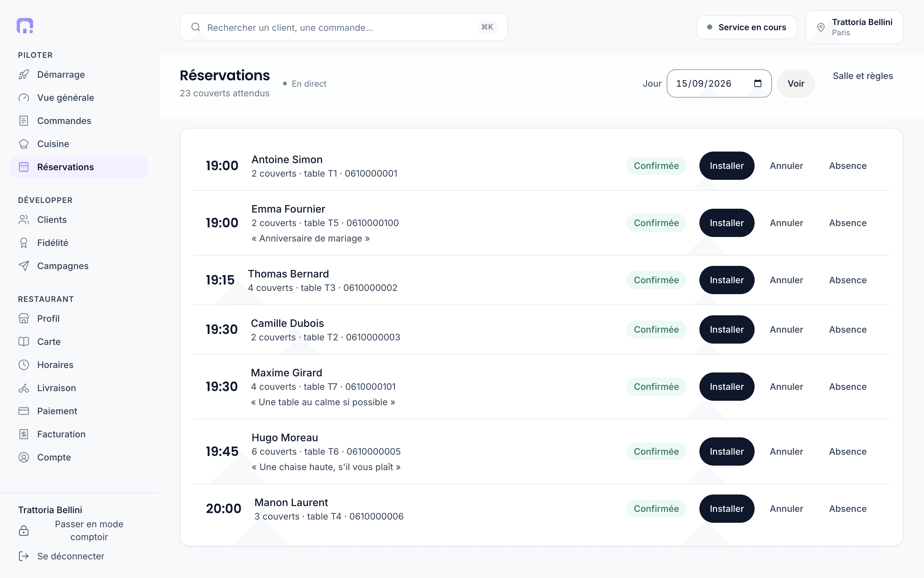Install Thomas Bernard's party
The image size is (924, 578).
coord(727,280)
